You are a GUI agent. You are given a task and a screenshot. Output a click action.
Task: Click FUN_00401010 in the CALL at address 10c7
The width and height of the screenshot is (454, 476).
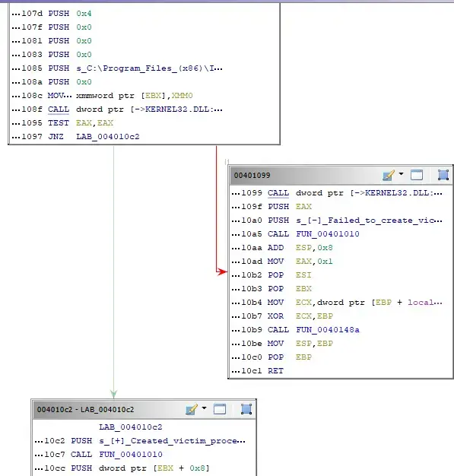click(131, 455)
